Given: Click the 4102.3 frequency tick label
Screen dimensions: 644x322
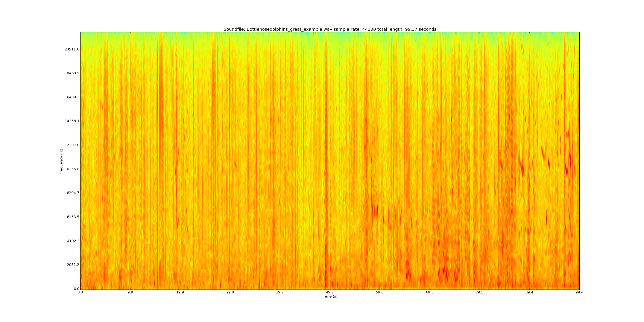Looking at the screenshot, I should pyautogui.click(x=73, y=241).
